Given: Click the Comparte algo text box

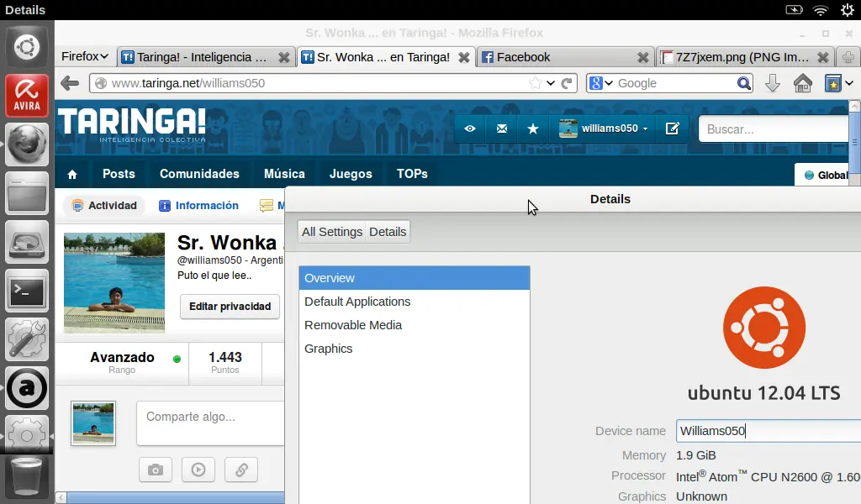Looking at the screenshot, I should [211, 423].
